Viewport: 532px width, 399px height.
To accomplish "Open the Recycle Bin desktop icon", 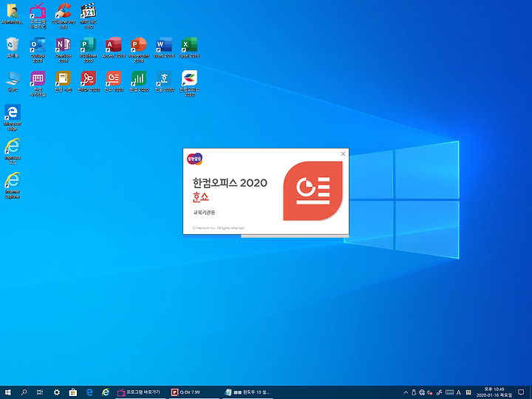I will click(13, 47).
